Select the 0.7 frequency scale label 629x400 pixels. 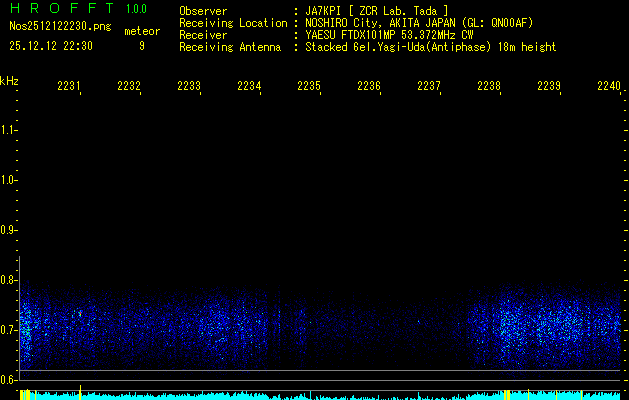coord(10,329)
